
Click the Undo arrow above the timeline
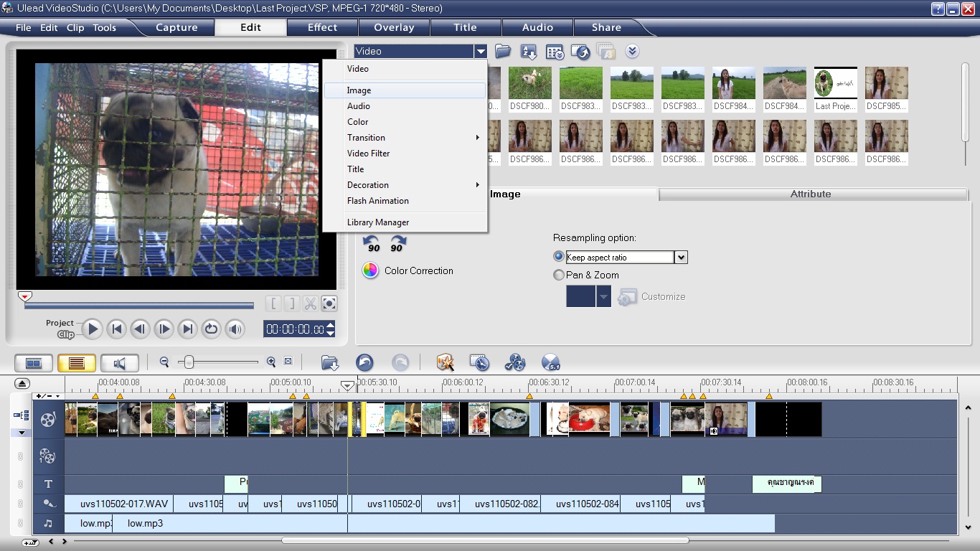[364, 362]
